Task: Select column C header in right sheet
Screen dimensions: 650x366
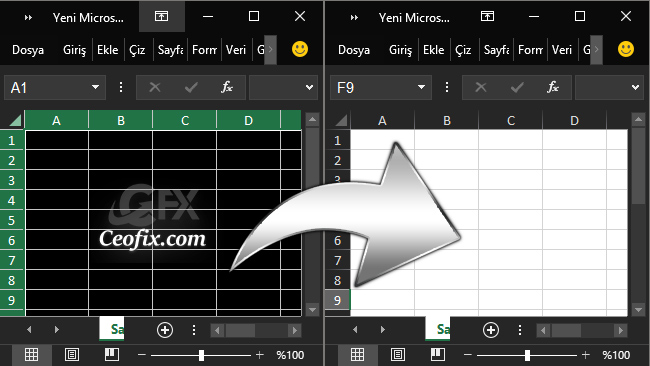Action: tap(511, 120)
